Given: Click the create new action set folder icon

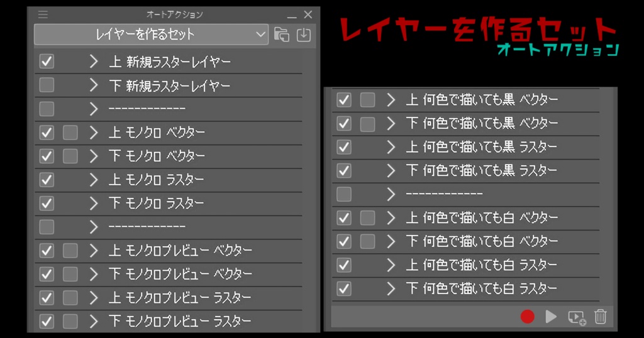Looking at the screenshot, I should point(282,35).
